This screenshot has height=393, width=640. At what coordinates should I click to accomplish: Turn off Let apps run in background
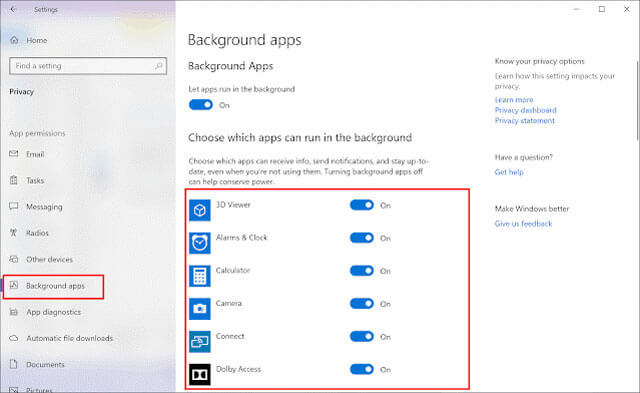click(x=201, y=105)
